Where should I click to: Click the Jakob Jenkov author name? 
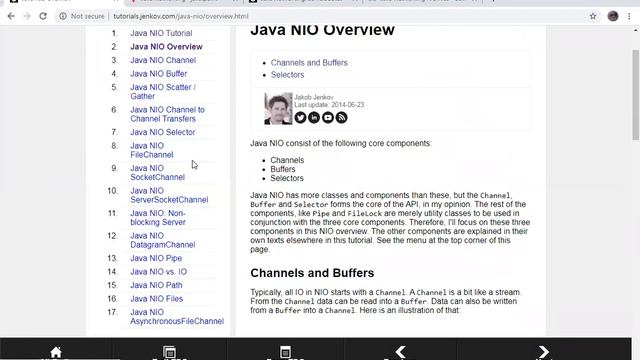(x=313, y=97)
